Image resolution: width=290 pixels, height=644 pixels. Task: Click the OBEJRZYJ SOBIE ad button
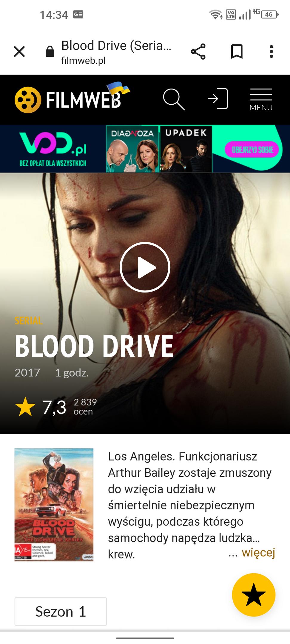(x=252, y=149)
